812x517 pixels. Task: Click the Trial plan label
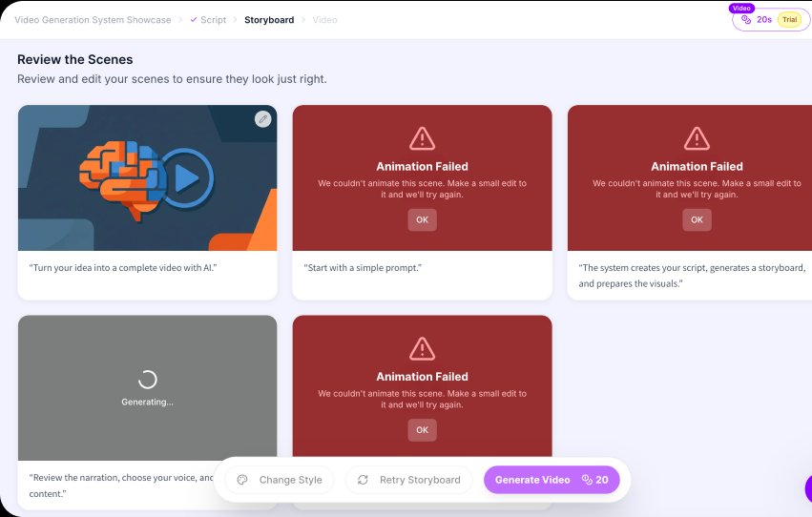790,20
